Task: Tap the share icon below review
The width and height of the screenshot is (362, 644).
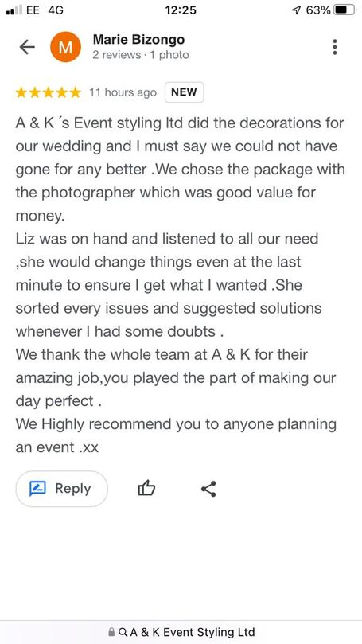Action: click(208, 489)
